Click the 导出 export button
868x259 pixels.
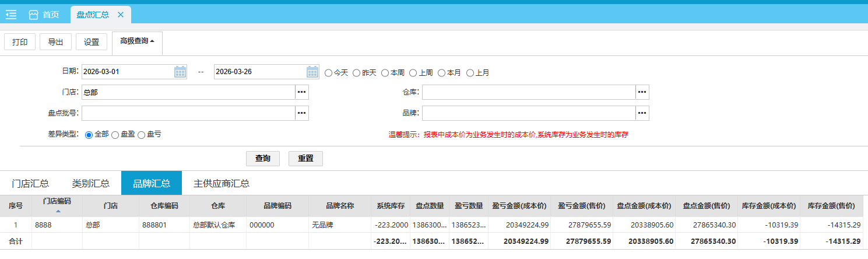(x=55, y=42)
